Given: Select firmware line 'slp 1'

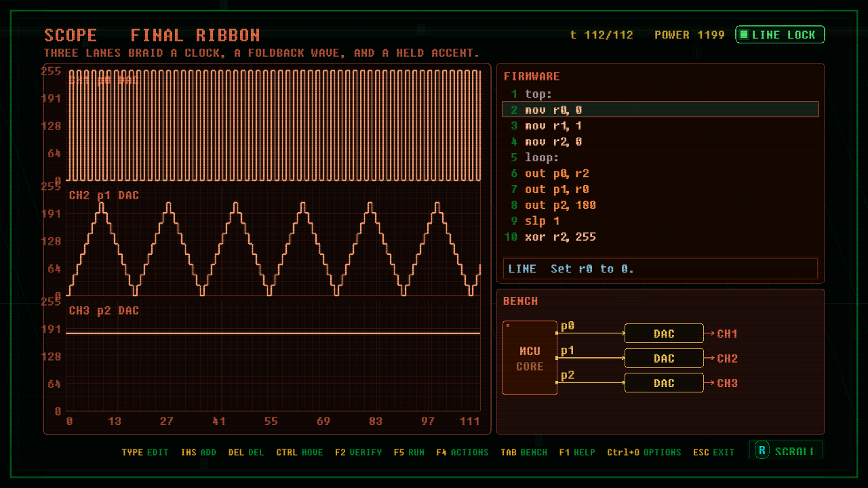Looking at the screenshot, I should pyautogui.click(x=660, y=221).
